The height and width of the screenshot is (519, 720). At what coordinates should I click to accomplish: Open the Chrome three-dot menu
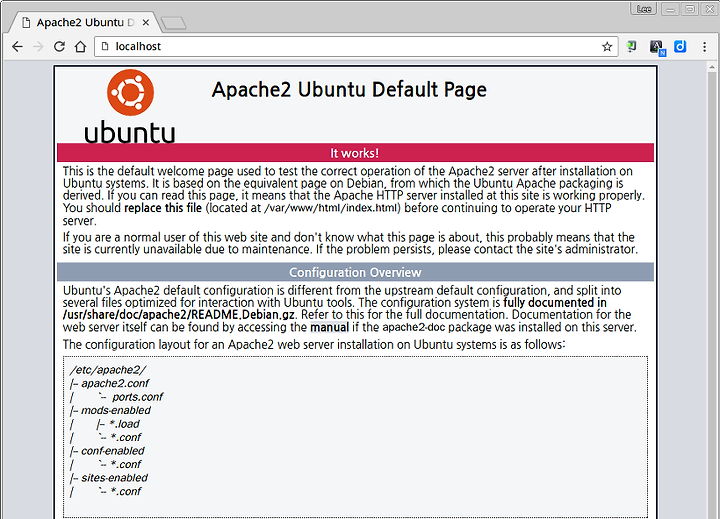(704, 46)
